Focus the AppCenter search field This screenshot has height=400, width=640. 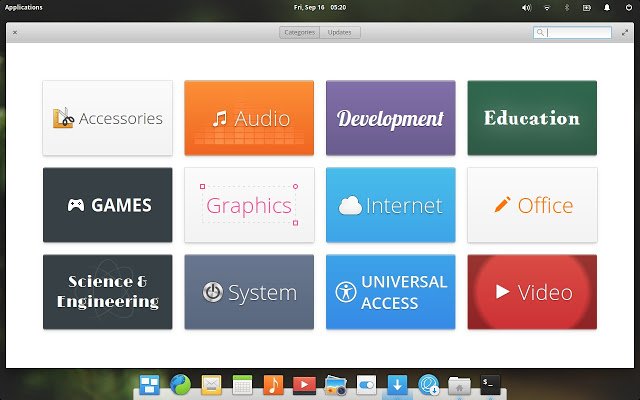point(572,32)
